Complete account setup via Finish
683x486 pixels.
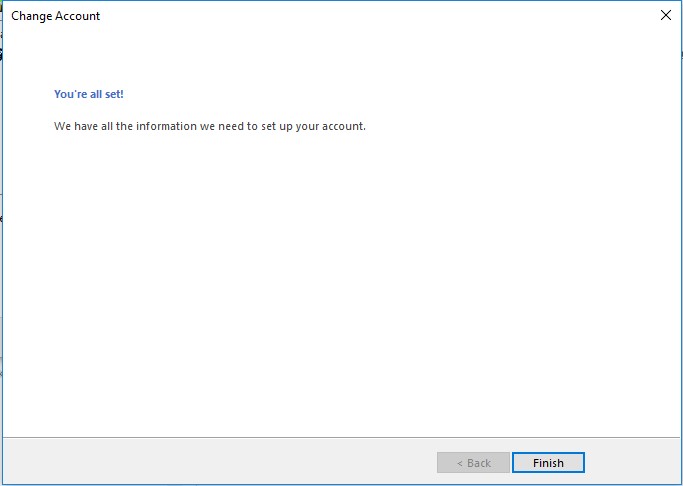(548, 462)
